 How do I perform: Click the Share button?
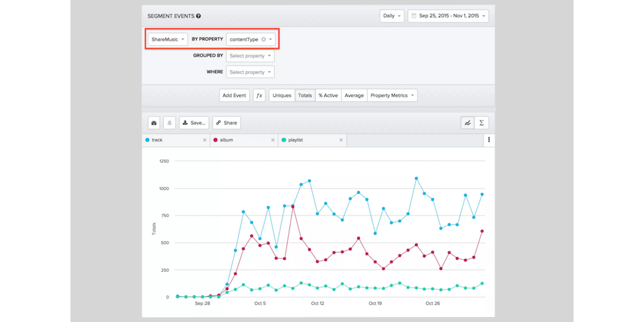[226, 123]
